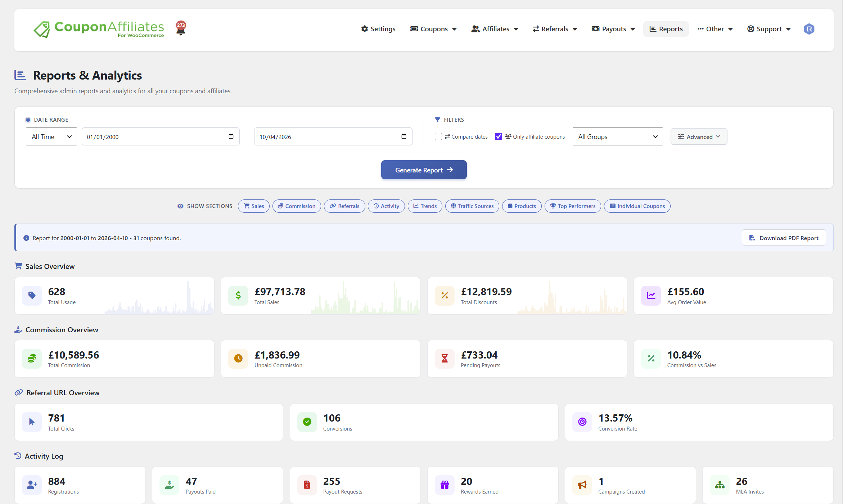Toggle the Top Performers section pill
Viewport: 843px width, 504px height.
point(572,206)
